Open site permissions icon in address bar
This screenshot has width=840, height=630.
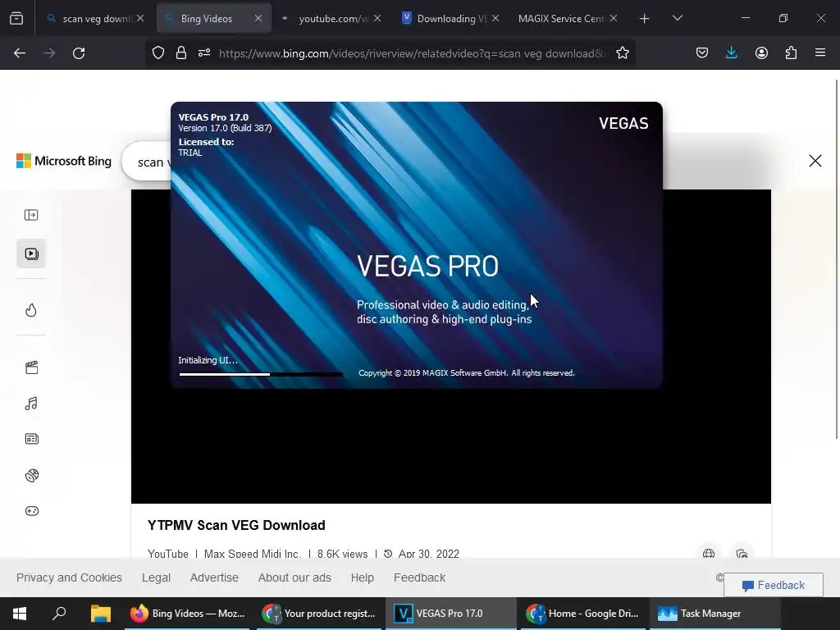(x=204, y=53)
